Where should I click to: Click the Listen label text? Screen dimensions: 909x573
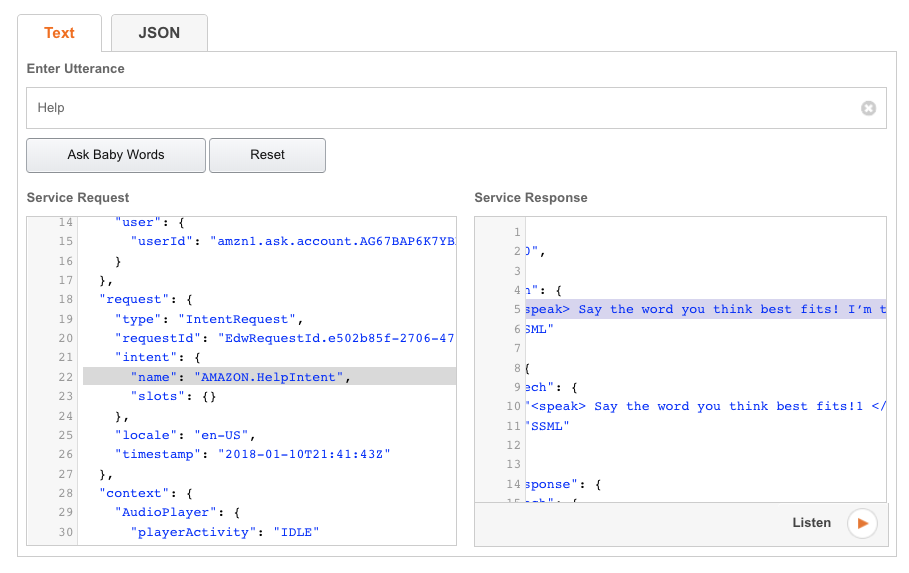click(x=811, y=523)
